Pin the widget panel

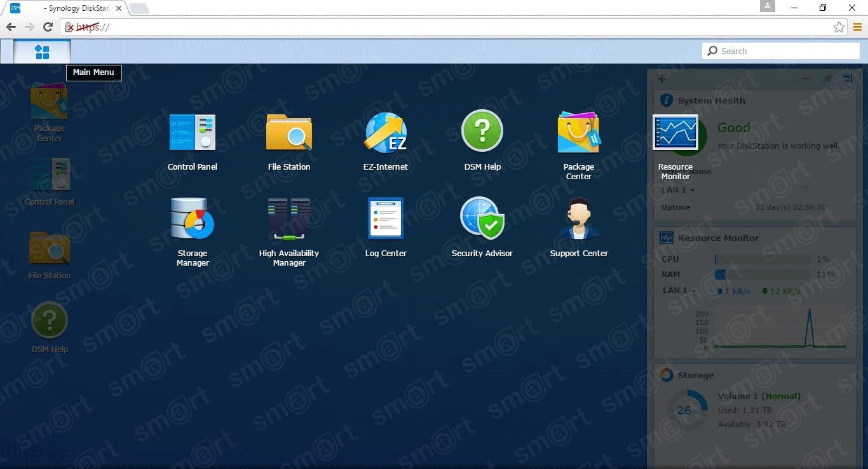pos(827,79)
